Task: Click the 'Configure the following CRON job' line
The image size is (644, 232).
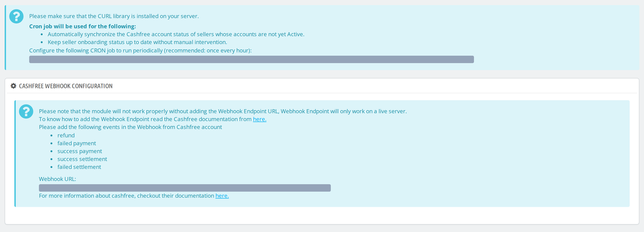Action: pos(140,50)
